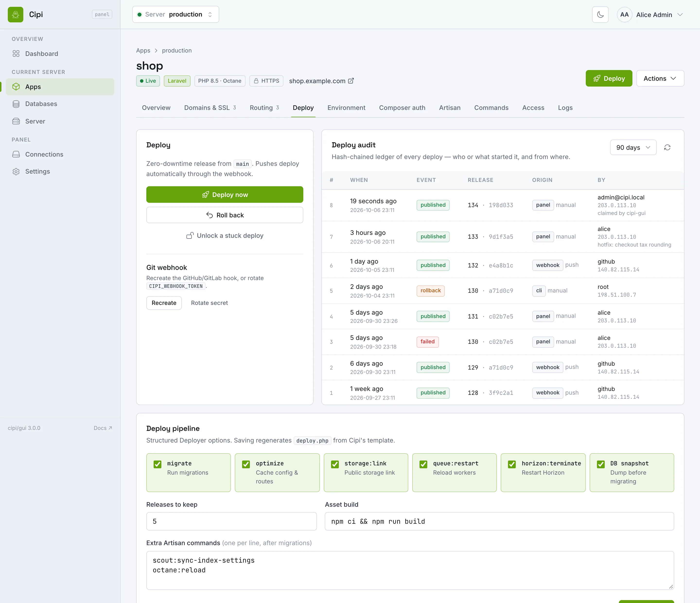
Task: Click the Connections drive icon
Action: click(x=16, y=154)
